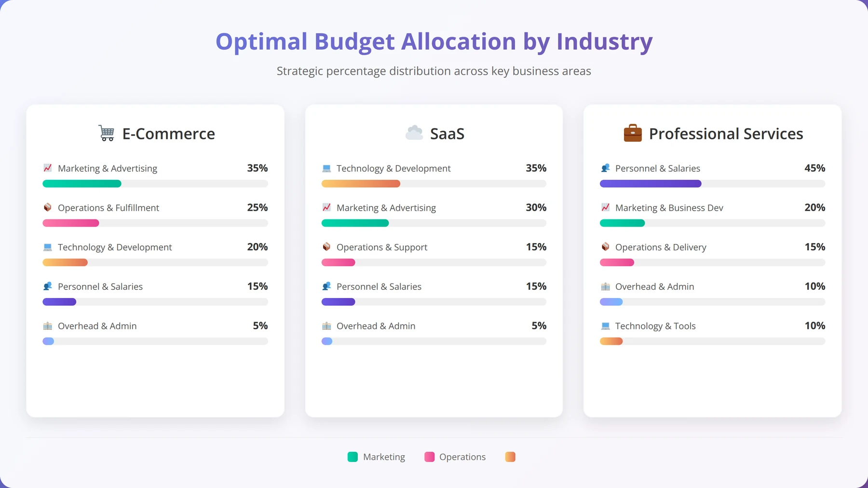Image resolution: width=868 pixels, height=488 pixels.
Task: Click the laptop icon beside SaaS Technology & Development
Action: pyautogui.click(x=326, y=168)
